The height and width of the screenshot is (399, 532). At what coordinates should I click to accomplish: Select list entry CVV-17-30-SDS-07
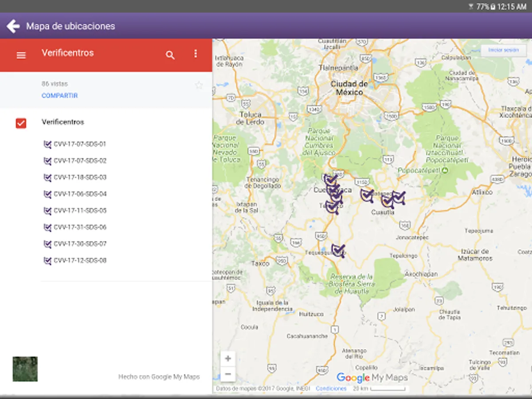point(80,244)
